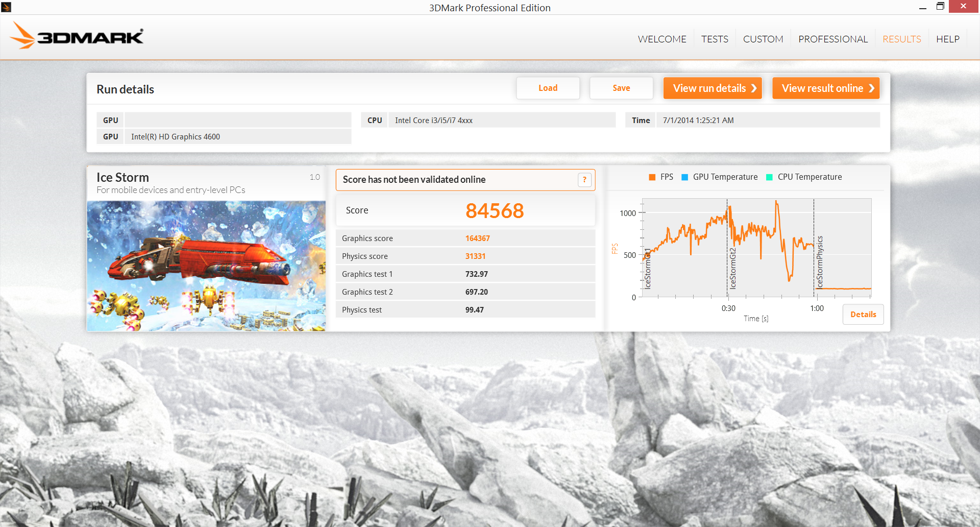Click the blue GPU Temperature legend swatch
The height and width of the screenshot is (527, 980).
[685, 177]
